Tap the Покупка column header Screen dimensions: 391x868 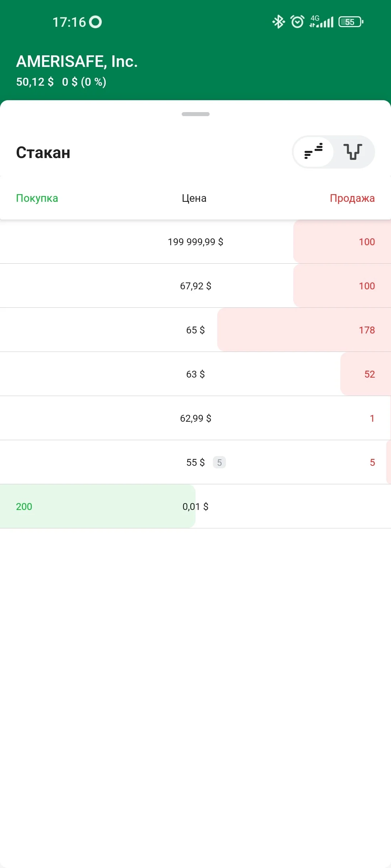point(37,198)
